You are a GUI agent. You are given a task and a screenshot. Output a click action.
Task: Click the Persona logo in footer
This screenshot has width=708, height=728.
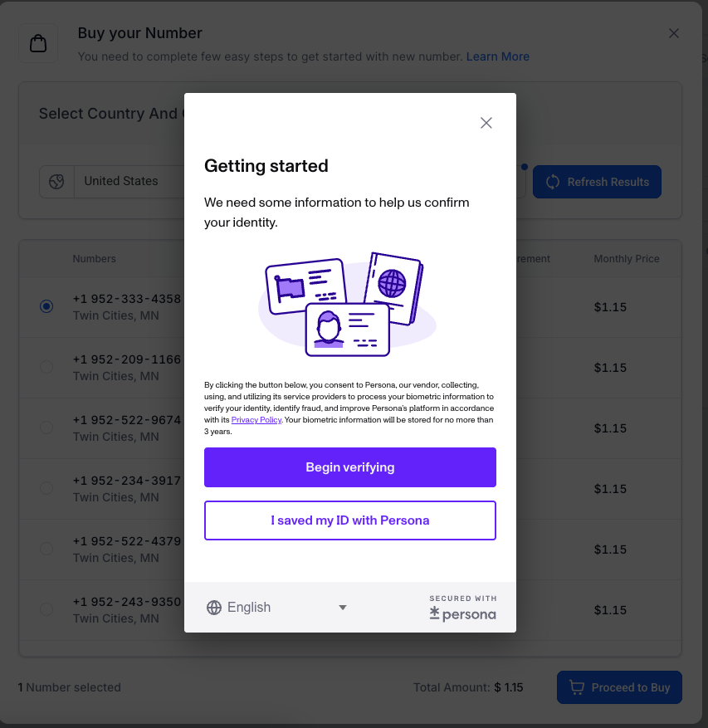463,613
